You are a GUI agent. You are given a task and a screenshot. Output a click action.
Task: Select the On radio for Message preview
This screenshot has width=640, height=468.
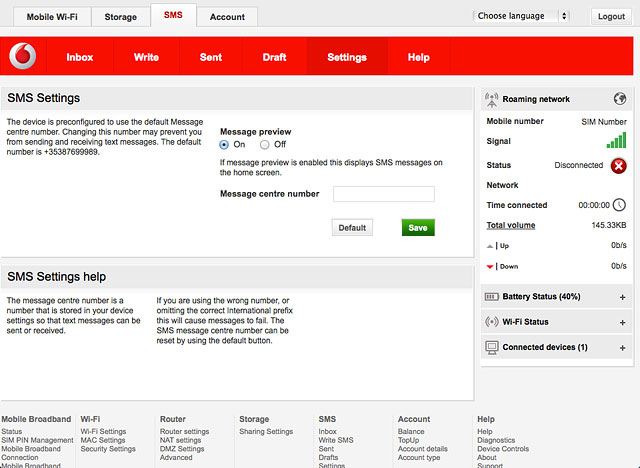tap(224, 144)
